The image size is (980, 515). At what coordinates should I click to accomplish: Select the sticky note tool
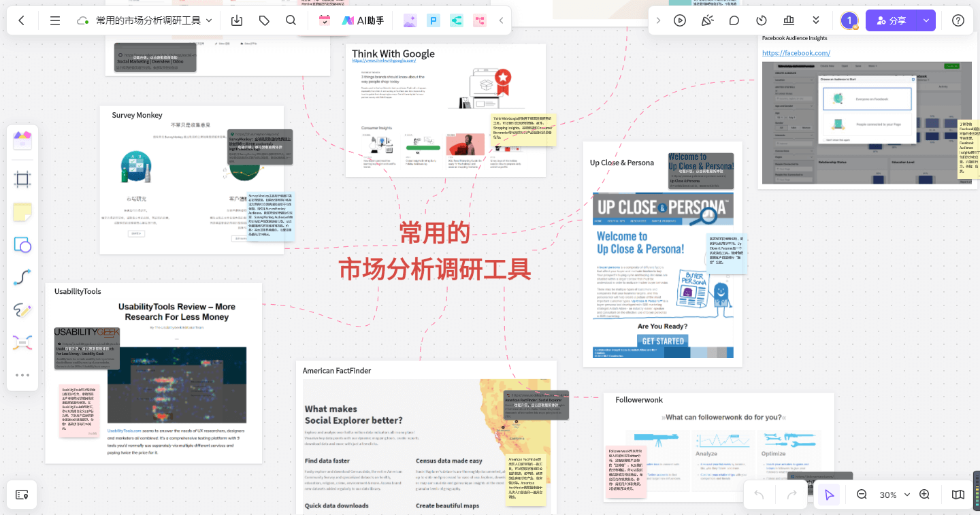click(x=22, y=212)
